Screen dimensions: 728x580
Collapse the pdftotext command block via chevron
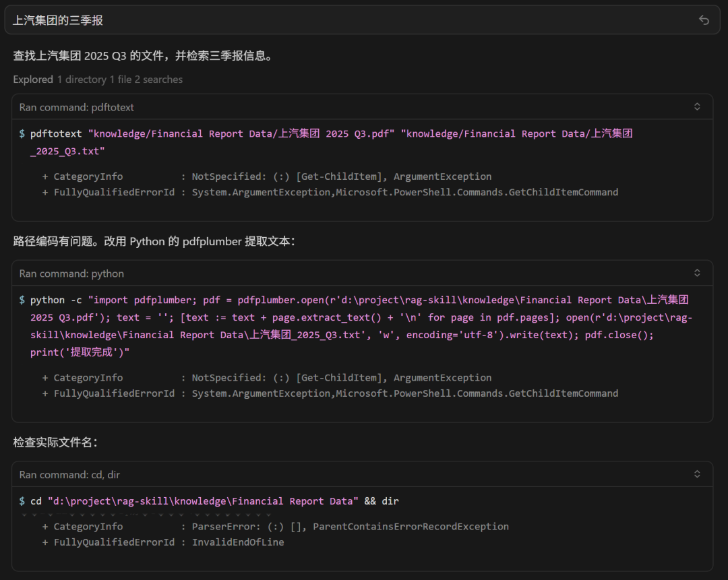pos(697,107)
